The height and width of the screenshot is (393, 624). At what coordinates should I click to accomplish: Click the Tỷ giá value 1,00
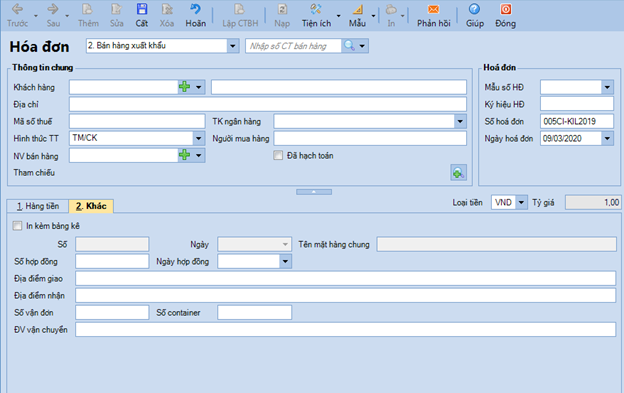coord(593,202)
